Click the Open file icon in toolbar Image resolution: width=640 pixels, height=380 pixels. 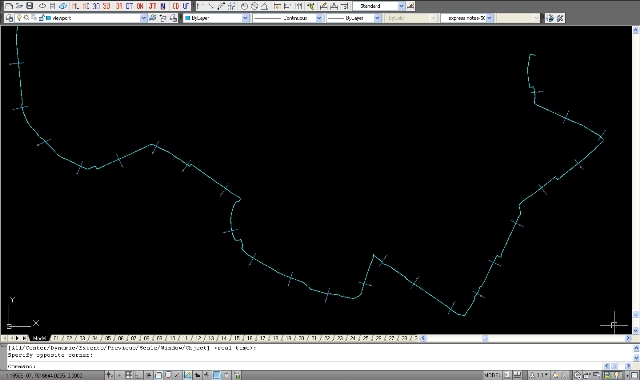click(x=19, y=6)
